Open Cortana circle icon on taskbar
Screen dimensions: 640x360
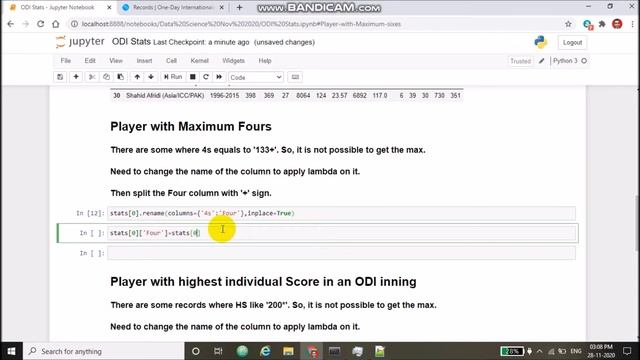196,351
